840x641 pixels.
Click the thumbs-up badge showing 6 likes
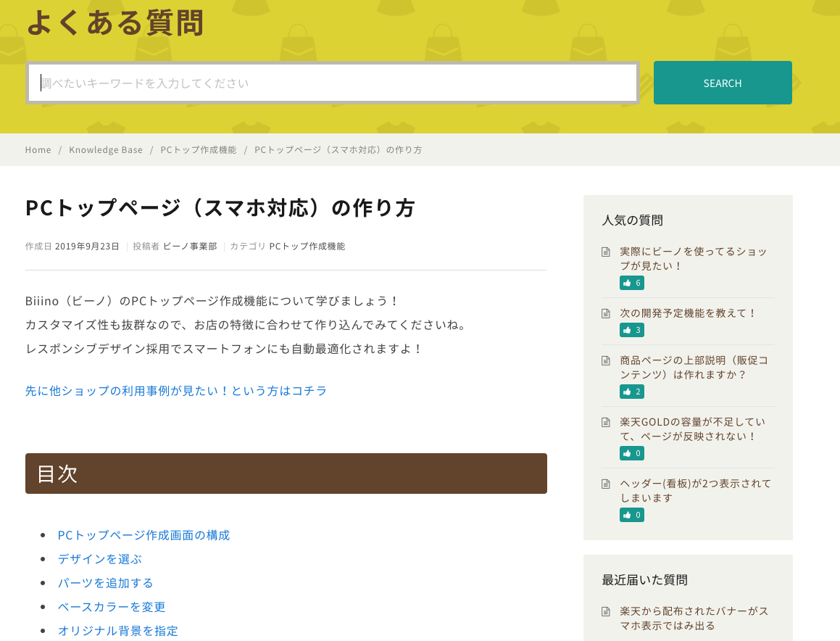[631, 283]
